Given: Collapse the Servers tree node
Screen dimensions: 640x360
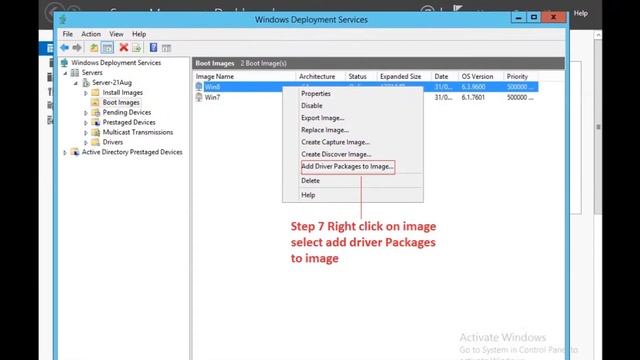Looking at the screenshot, I should 65,73.
